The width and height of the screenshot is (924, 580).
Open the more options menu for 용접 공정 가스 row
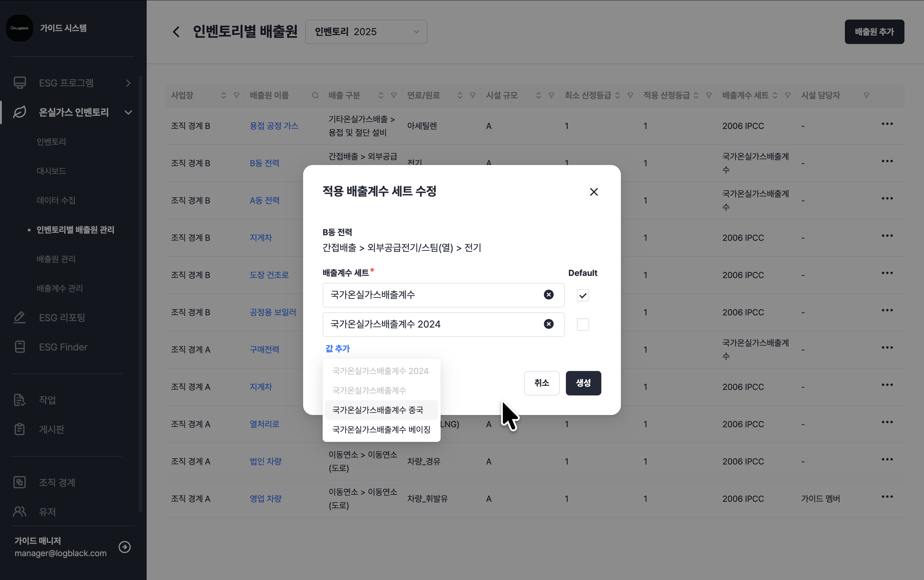click(887, 124)
